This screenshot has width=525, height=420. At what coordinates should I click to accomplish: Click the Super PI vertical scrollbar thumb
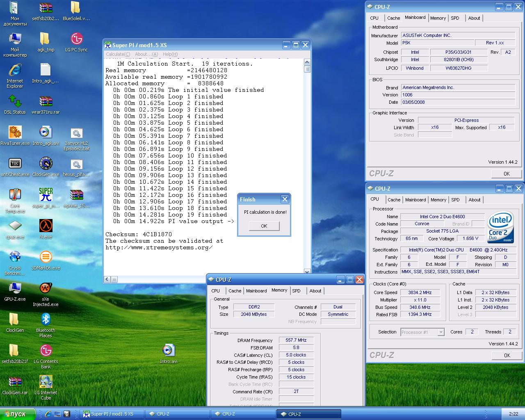[x=307, y=69]
